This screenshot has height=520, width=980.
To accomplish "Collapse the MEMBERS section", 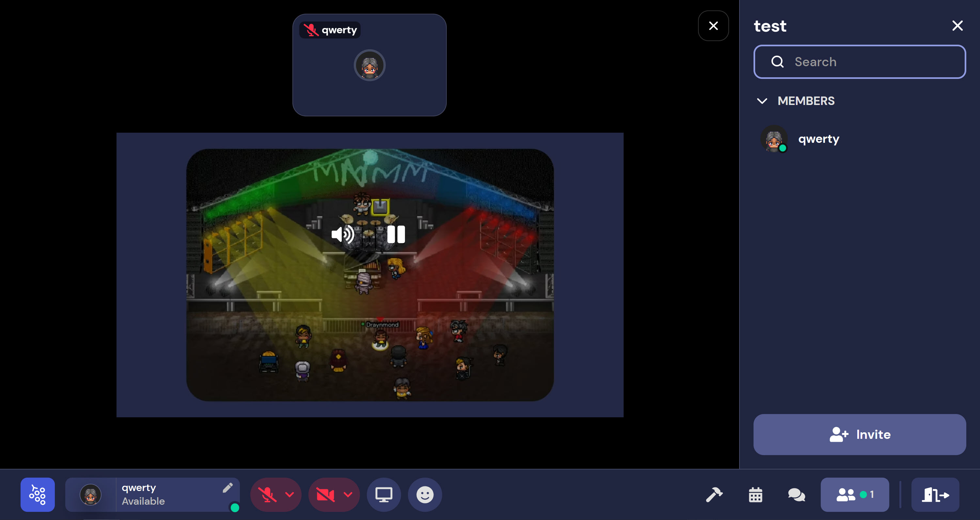I will point(762,101).
